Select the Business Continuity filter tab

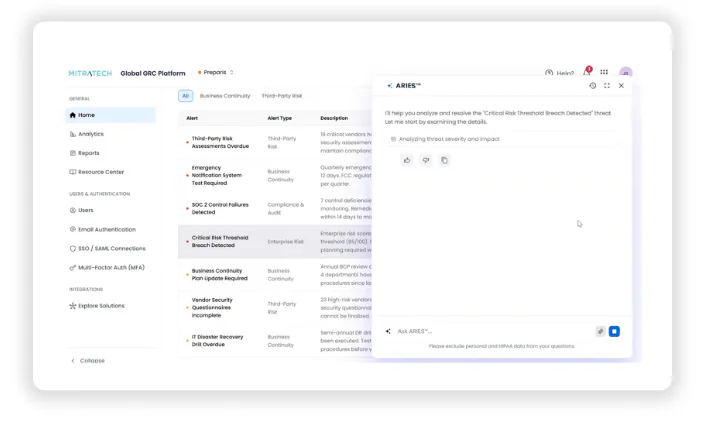pos(225,96)
